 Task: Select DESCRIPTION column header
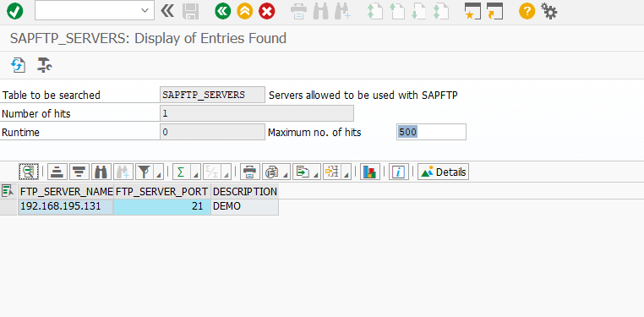[x=245, y=191]
